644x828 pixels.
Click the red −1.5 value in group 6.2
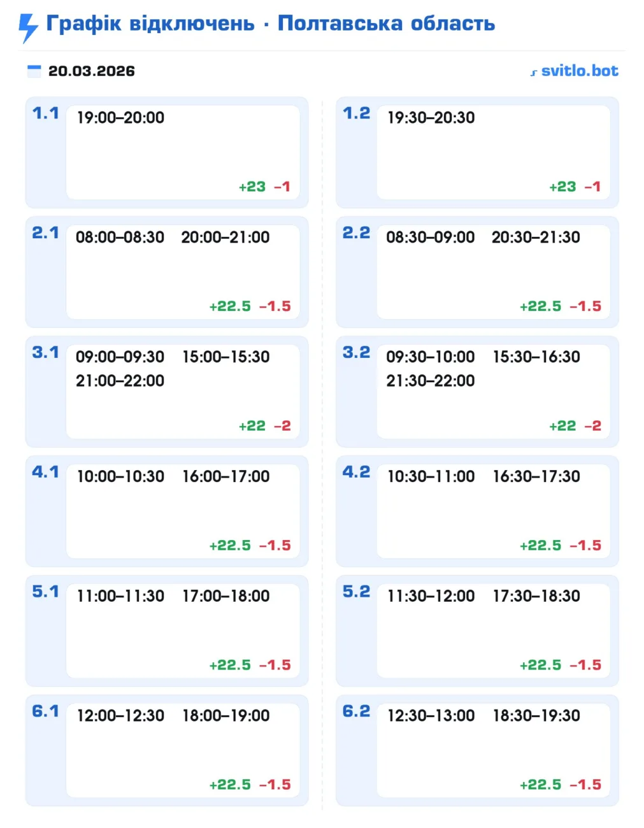[585, 785]
